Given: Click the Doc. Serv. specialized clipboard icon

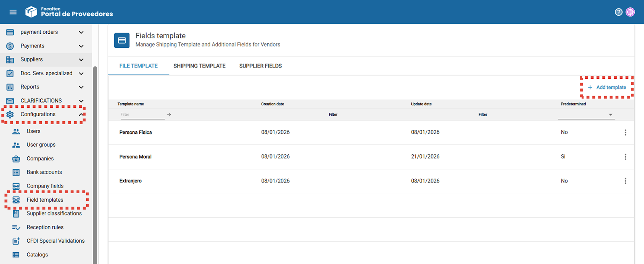Looking at the screenshot, I should [x=10, y=74].
